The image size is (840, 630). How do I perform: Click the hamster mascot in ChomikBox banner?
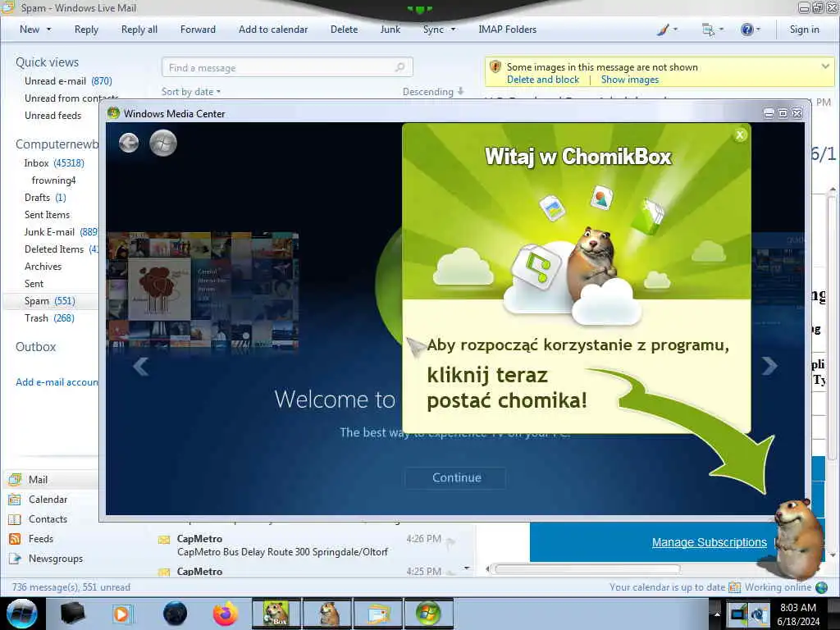point(592,262)
